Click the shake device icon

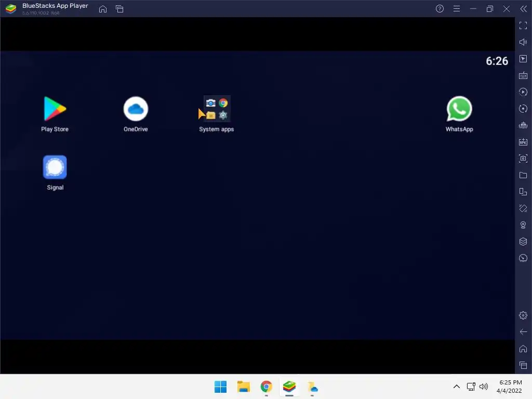point(523,208)
